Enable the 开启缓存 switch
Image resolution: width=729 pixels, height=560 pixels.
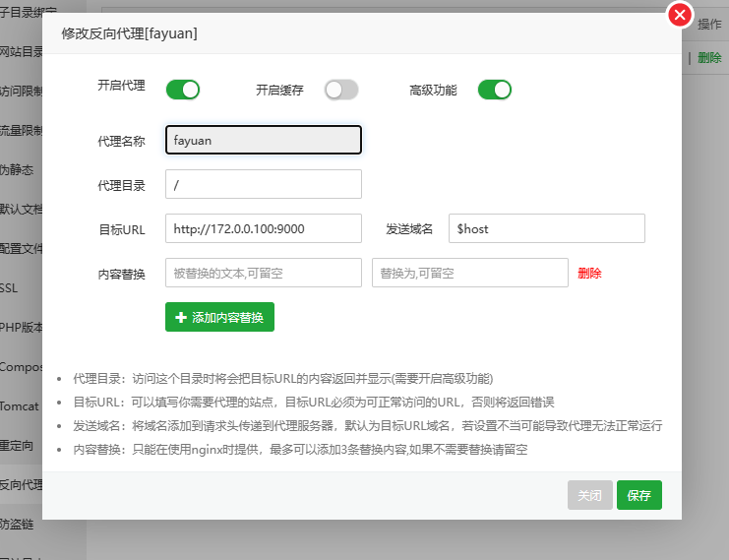click(x=341, y=90)
